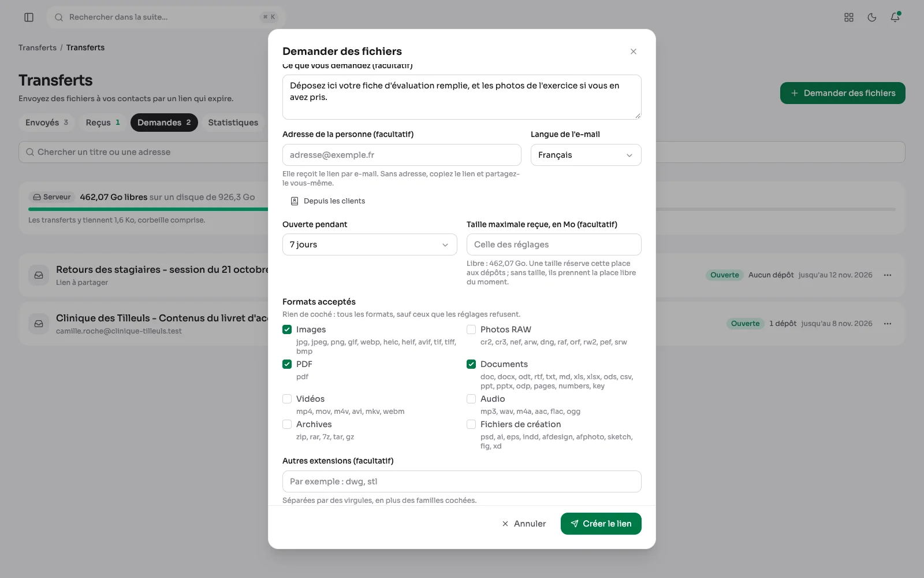Open the Ouverte pendant 7 jours dropdown
This screenshot has width=924, height=578.
tap(370, 244)
